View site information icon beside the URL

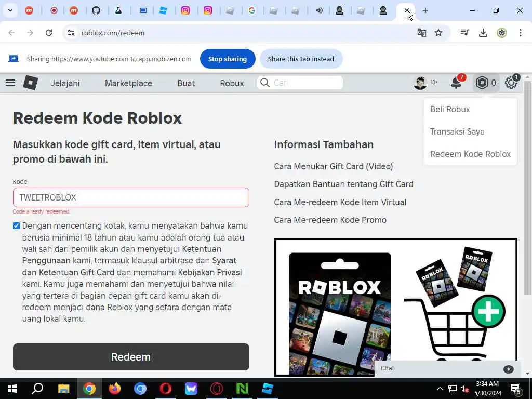point(71,33)
